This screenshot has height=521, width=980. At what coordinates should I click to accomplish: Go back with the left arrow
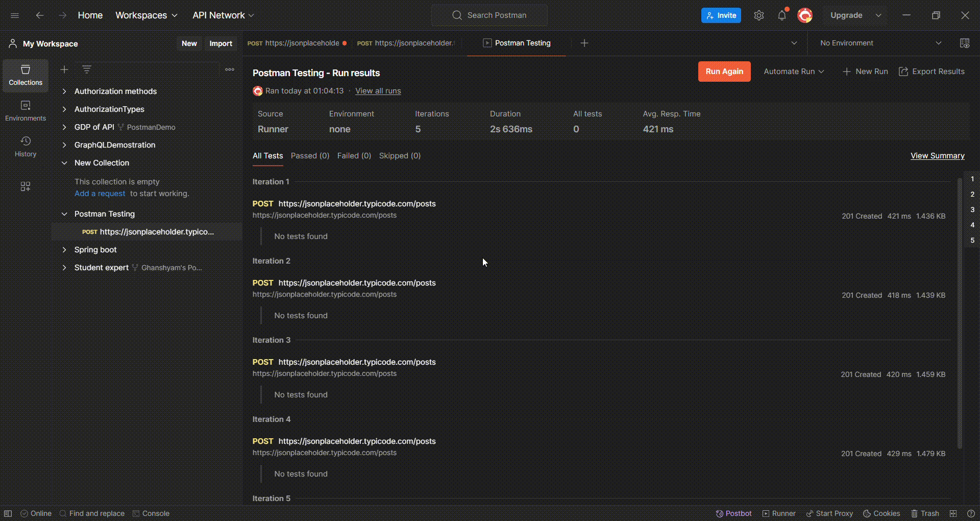tap(39, 15)
